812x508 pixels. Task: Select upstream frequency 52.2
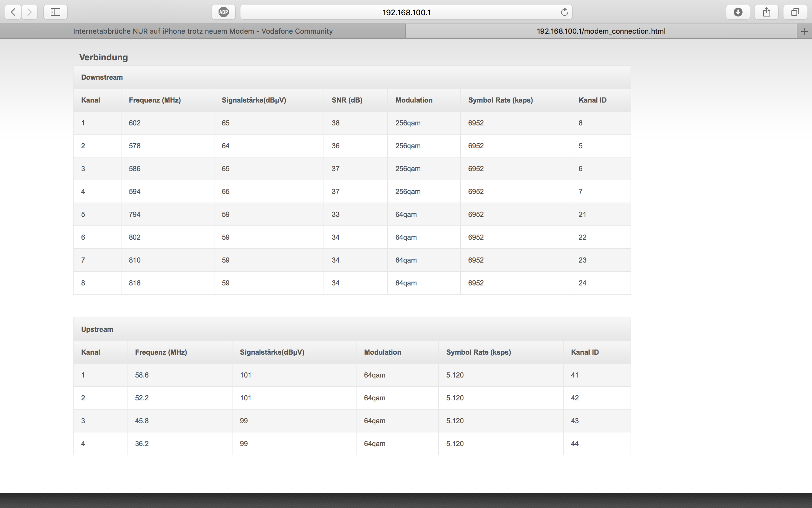click(x=141, y=398)
